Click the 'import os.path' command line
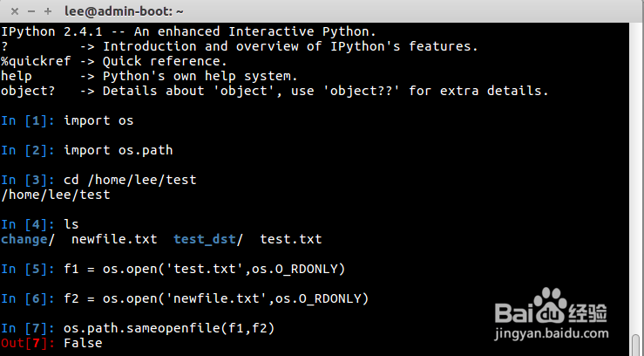 118,150
